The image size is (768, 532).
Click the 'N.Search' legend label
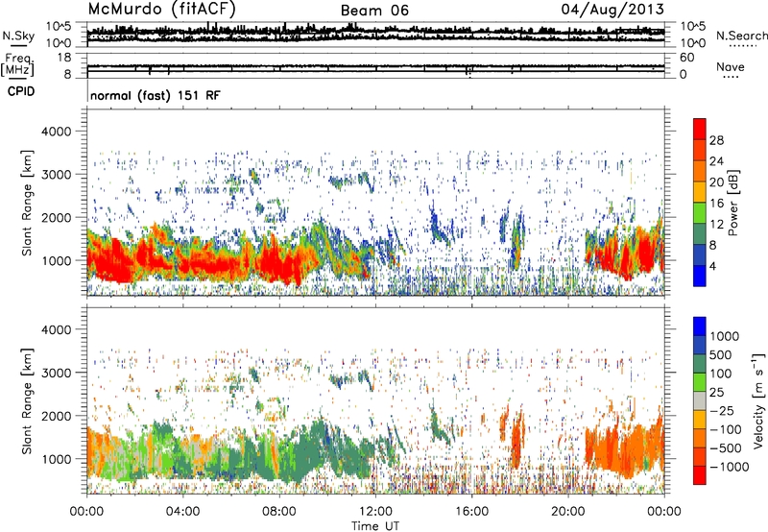[742, 36]
